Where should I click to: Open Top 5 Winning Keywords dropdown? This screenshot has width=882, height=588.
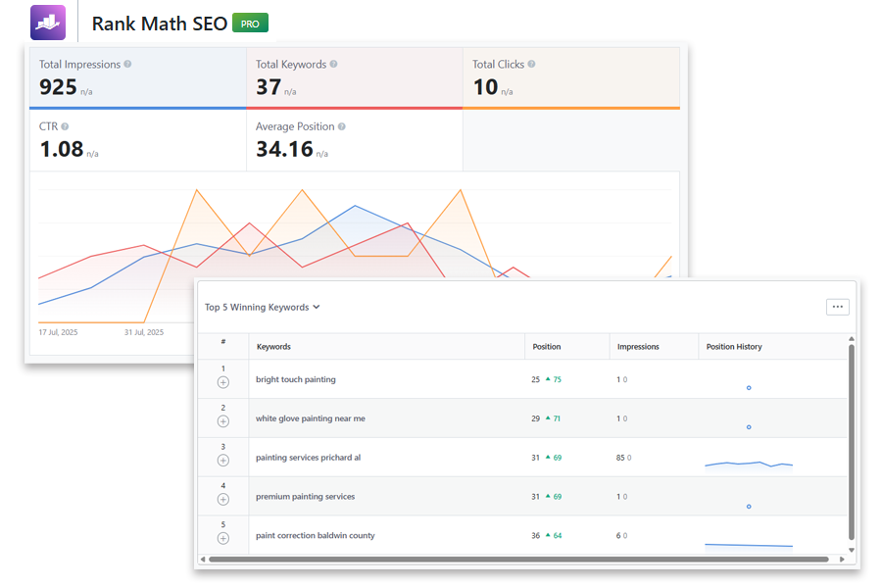click(263, 308)
